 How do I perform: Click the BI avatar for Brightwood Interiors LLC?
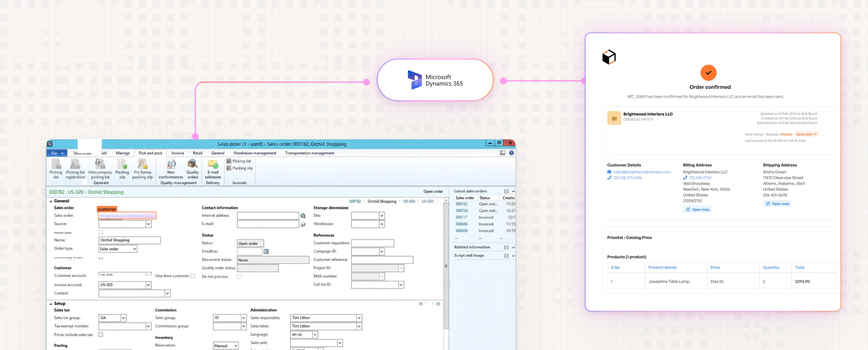614,118
